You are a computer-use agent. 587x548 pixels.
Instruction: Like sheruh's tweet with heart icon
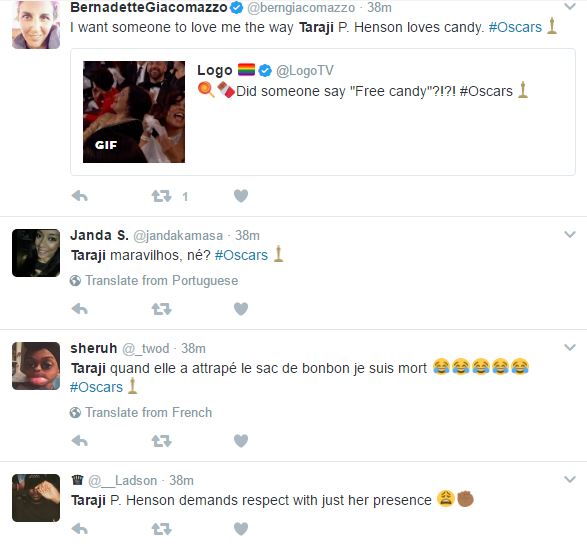tap(241, 441)
